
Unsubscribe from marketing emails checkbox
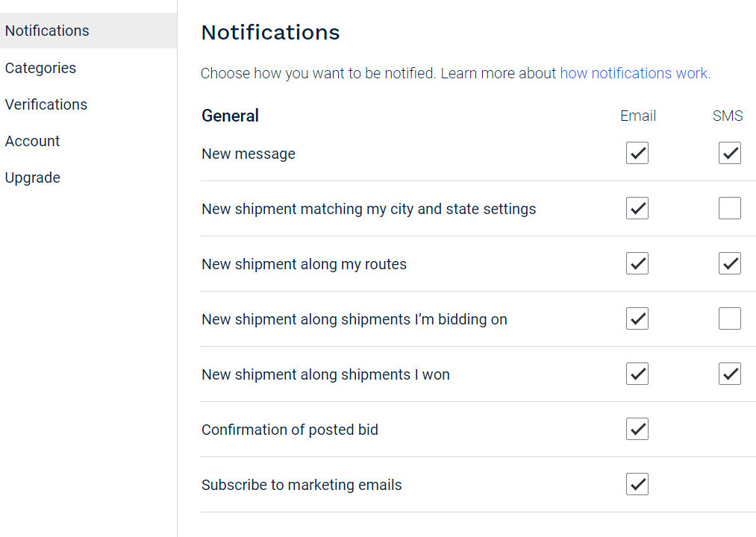(x=637, y=485)
